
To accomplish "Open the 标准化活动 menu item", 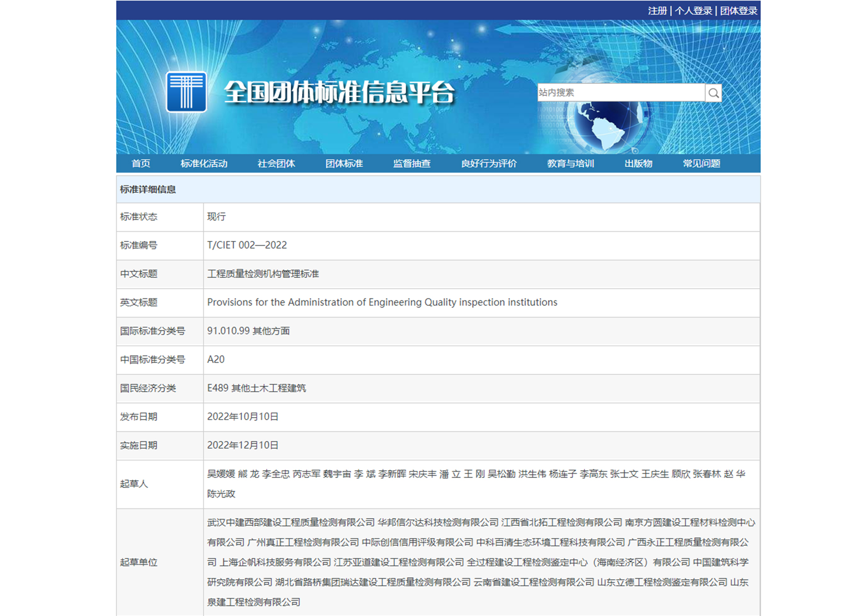I will (204, 164).
